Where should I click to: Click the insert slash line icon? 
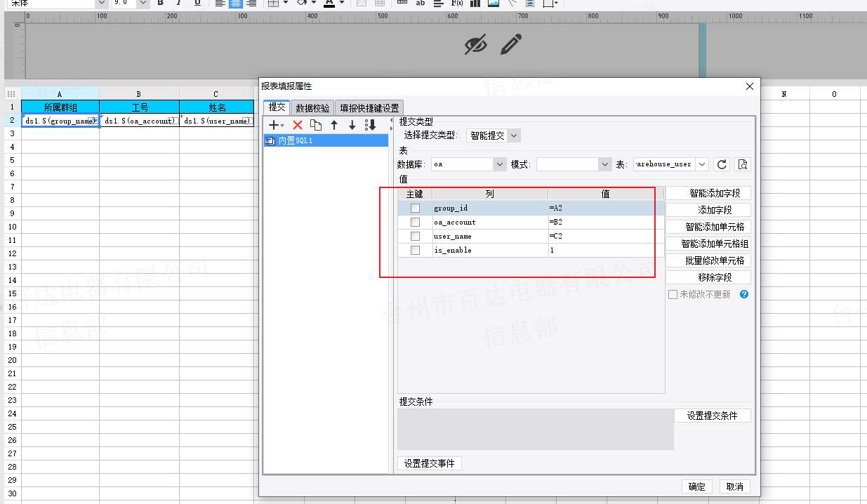click(x=512, y=3)
